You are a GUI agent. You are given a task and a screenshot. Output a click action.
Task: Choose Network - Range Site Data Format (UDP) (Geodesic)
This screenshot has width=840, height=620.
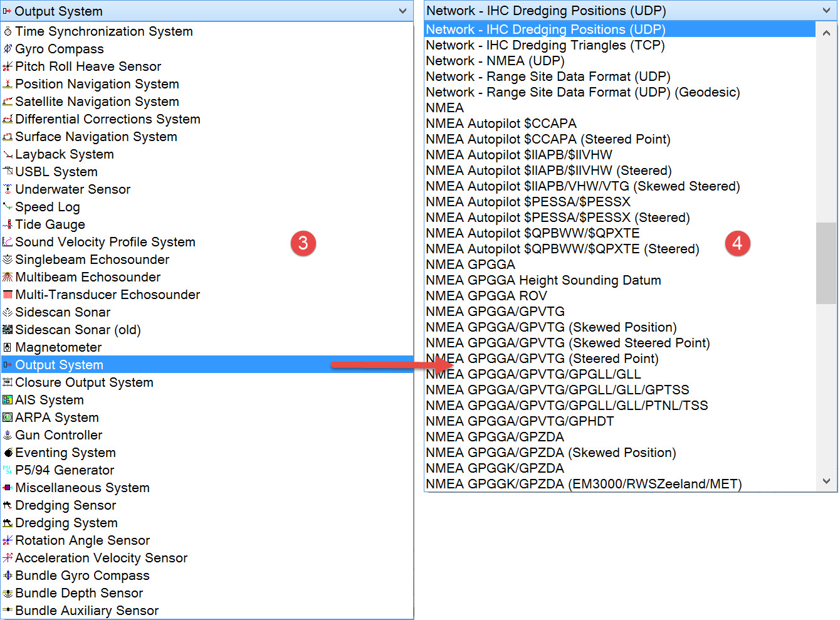(x=620, y=92)
